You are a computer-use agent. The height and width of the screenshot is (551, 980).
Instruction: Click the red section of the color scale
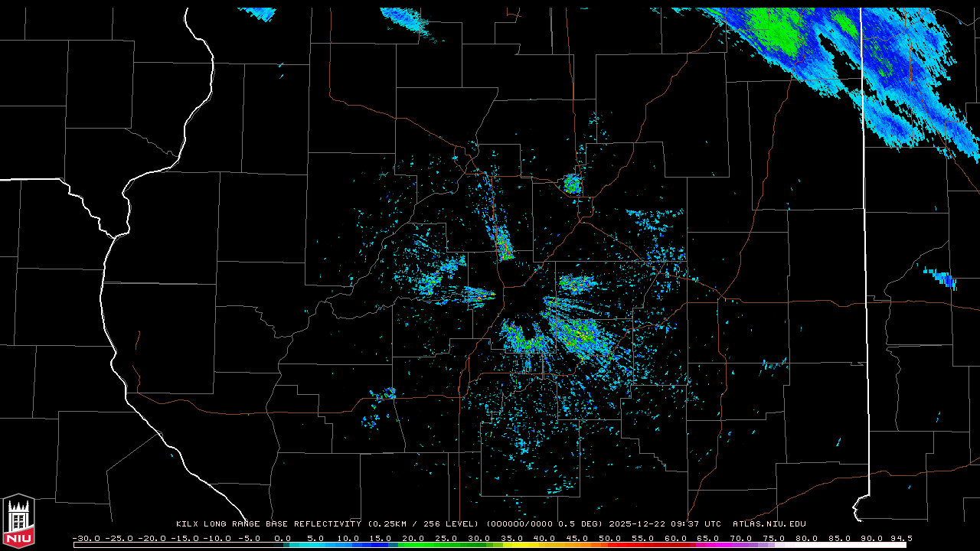tap(635, 545)
